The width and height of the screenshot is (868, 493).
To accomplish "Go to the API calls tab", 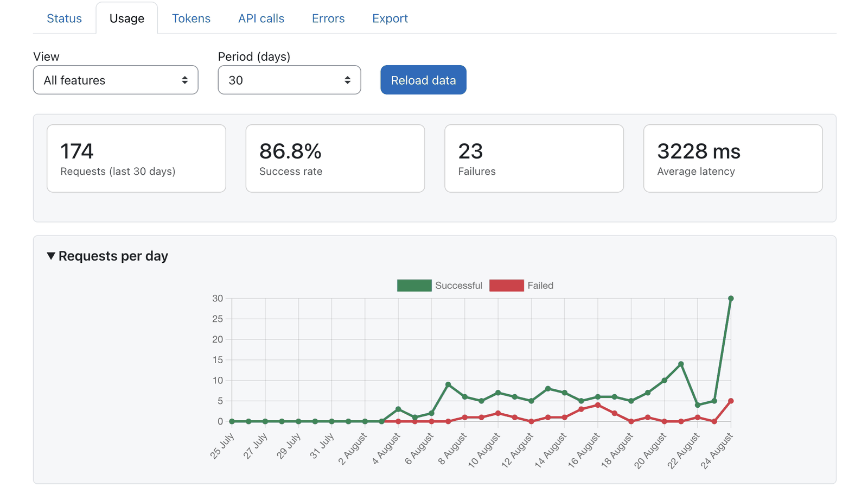I will [261, 18].
